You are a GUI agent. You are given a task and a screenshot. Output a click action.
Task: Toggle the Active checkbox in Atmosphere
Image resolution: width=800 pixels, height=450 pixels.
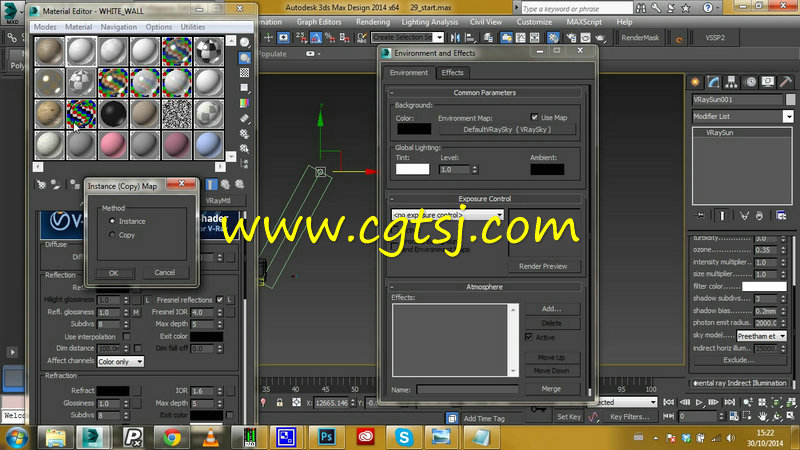tap(529, 337)
